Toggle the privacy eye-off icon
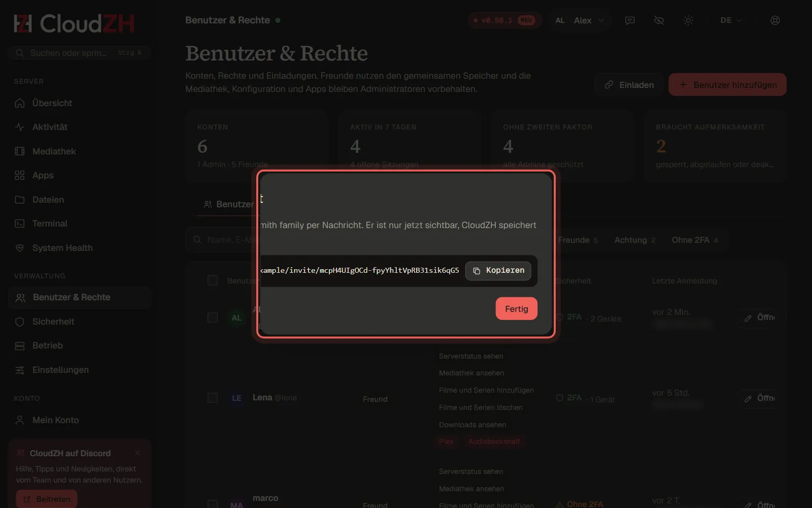This screenshot has height=508, width=812. click(x=659, y=20)
